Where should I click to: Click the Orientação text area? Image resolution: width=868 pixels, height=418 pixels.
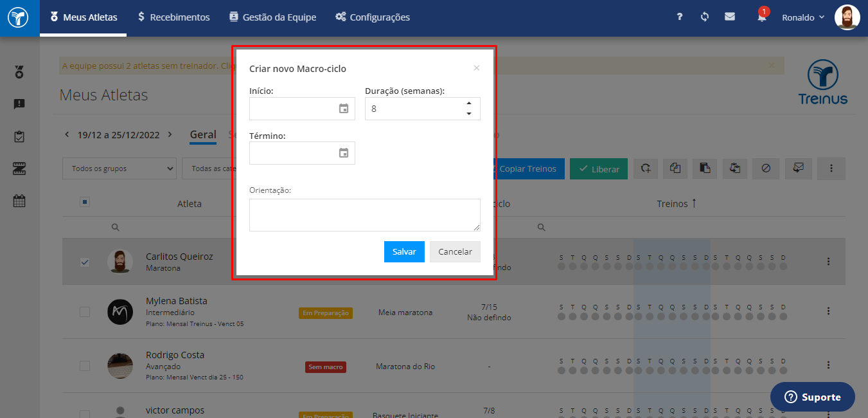coord(365,215)
